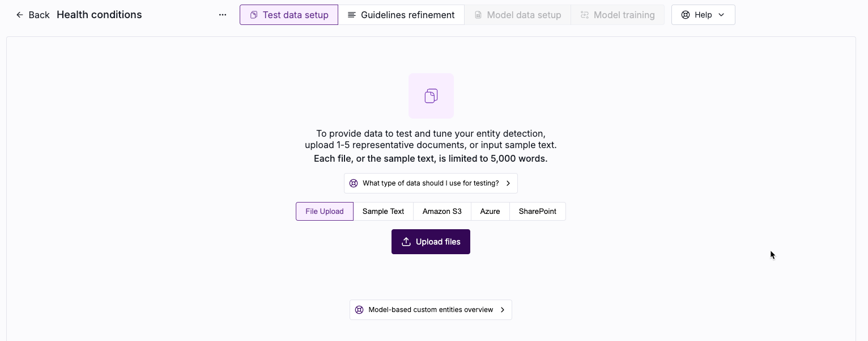
Task: Click lifebuoy icon beside custom entities overview
Action: pos(359,310)
